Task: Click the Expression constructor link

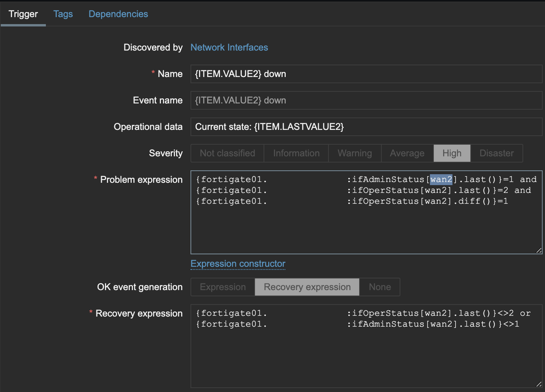Action: [x=238, y=264]
